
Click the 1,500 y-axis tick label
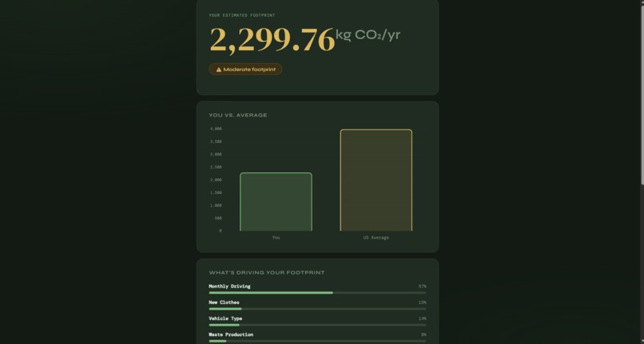[216, 192]
